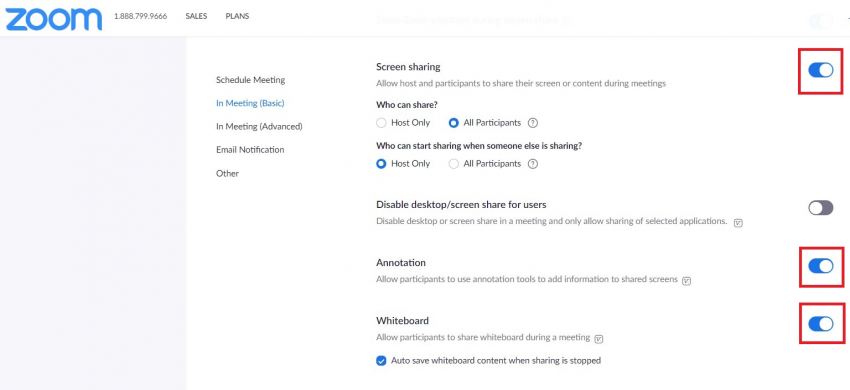Turn off the Whiteboard switch
This screenshot has width=850, height=390.
pos(821,324)
